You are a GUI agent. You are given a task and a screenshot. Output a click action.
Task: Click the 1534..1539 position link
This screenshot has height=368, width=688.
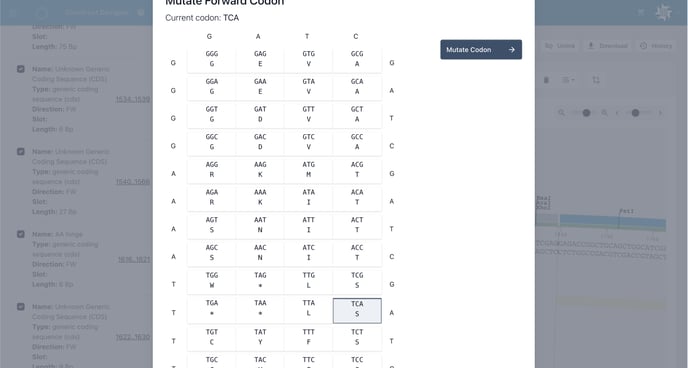pos(133,100)
